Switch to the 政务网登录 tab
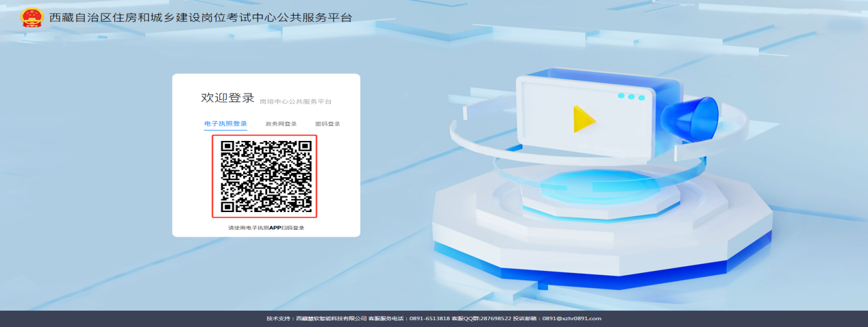Image resolution: width=868 pixels, height=327 pixels. click(281, 124)
